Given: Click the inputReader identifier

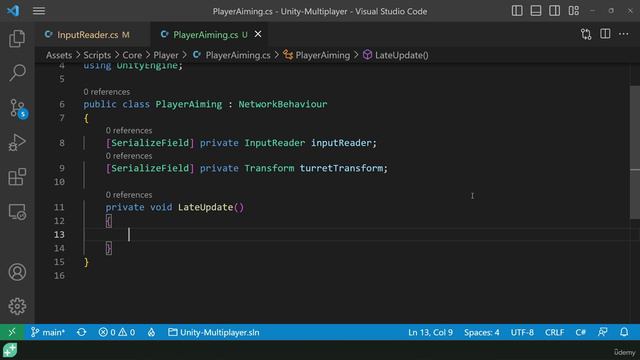Looking at the screenshot, I should (341, 143).
